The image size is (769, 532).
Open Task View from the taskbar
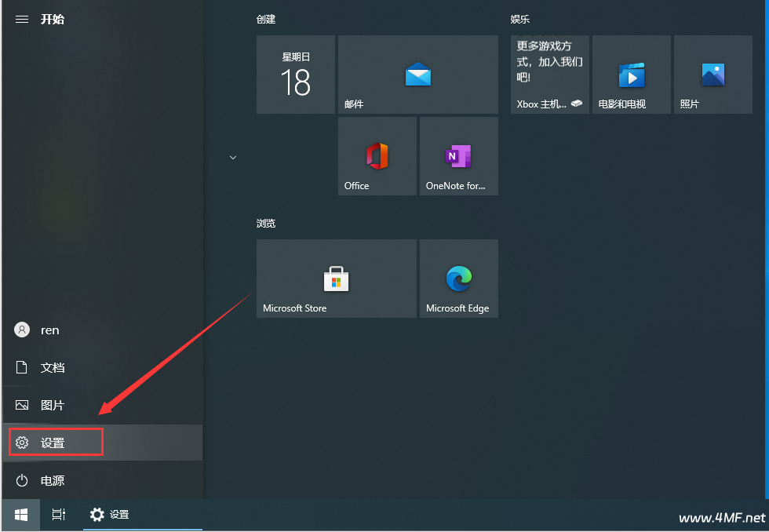click(58, 515)
